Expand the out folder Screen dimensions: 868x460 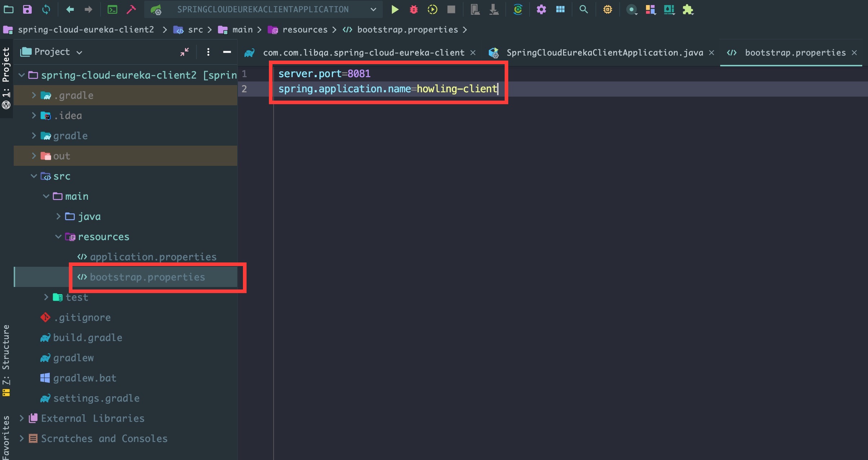tap(34, 156)
